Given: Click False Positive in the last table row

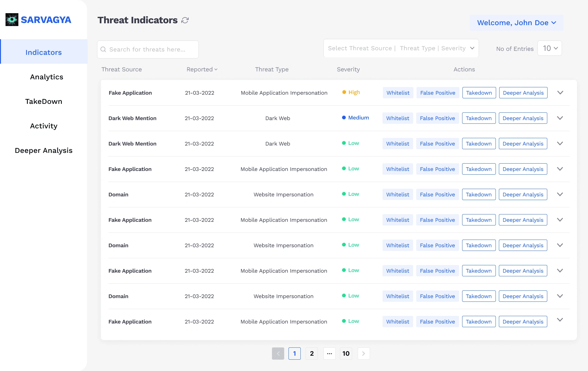Looking at the screenshot, I should (437, 322).
